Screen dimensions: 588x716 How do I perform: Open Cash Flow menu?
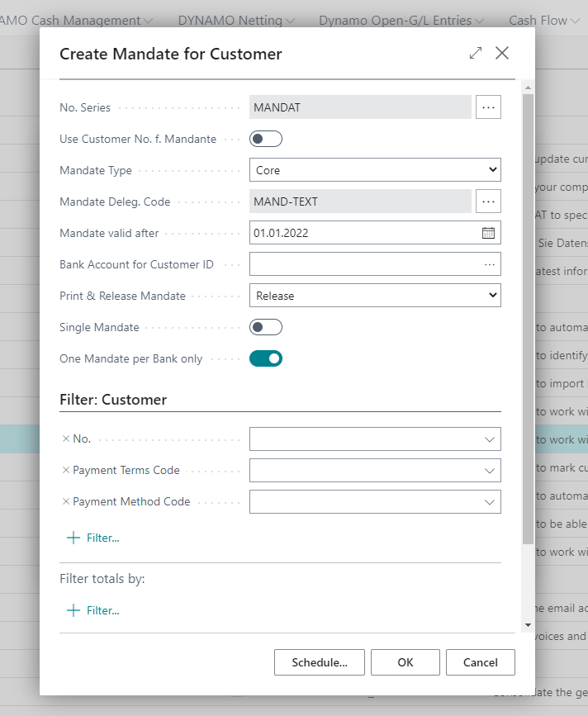544,21
